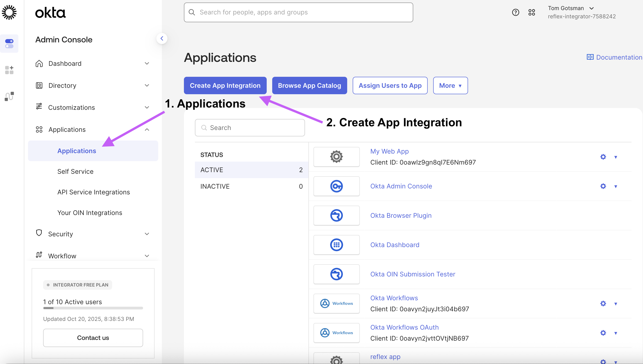Click the Okta Admin Console key icon
The image size is (643, 364).
pos(336,186)
